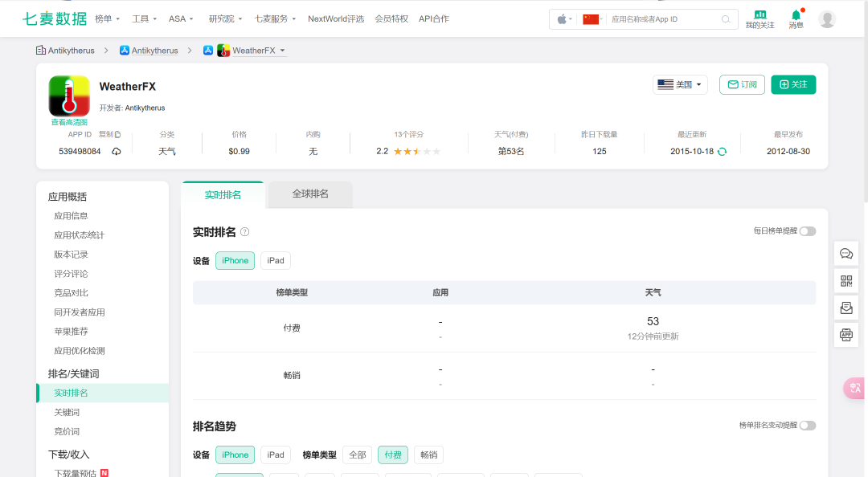Open the 工具 menu dropdown

pyautogui.click(x=145, y=18)
